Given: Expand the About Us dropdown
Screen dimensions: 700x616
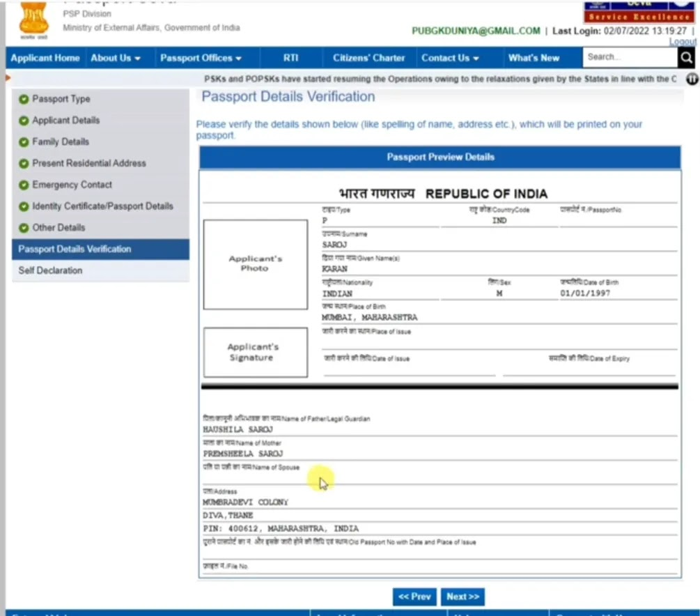Looking at the screenshot, I should [x=116, y=57].
